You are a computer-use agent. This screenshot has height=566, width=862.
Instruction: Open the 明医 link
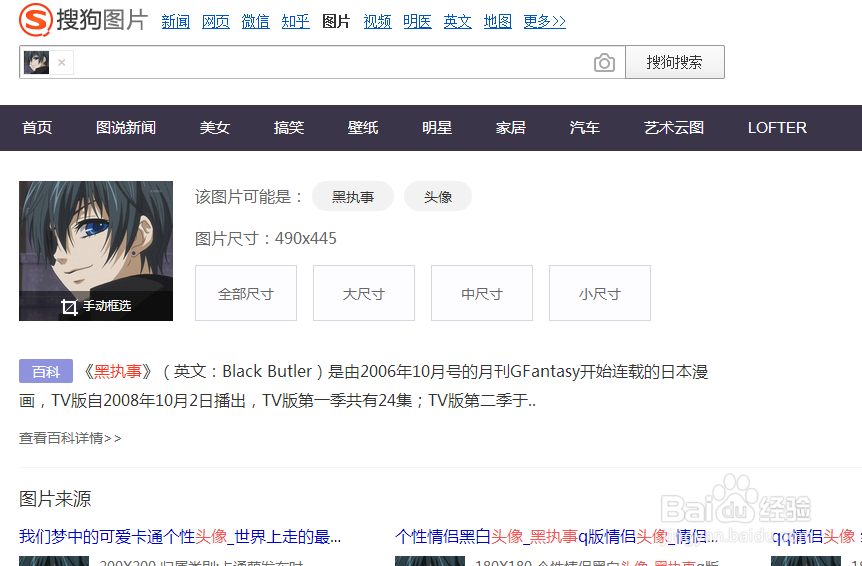pos(417,21)
